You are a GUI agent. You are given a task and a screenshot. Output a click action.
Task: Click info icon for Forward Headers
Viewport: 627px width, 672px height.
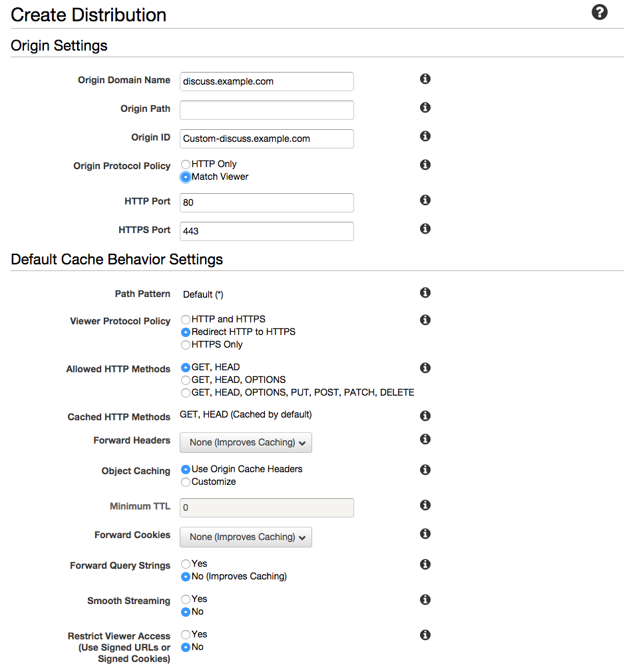(425, 440)
